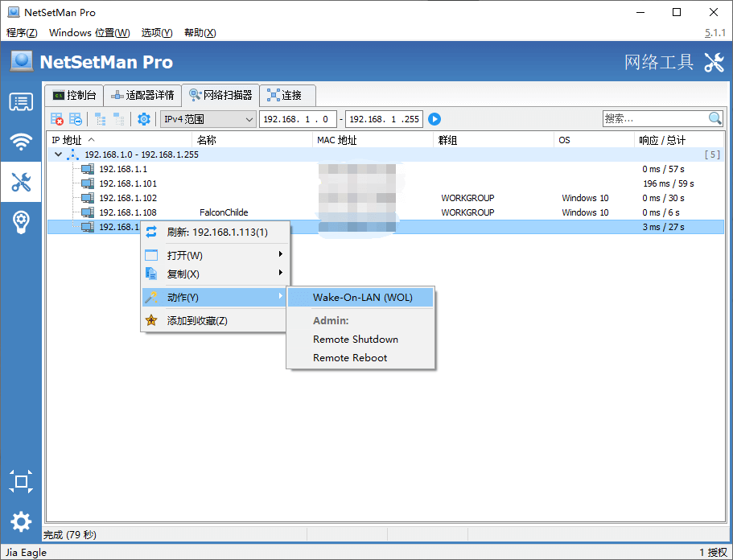Click the expand all tree nodes icon
Viewport: 733px width, 560px height.
tap(100, 119)
